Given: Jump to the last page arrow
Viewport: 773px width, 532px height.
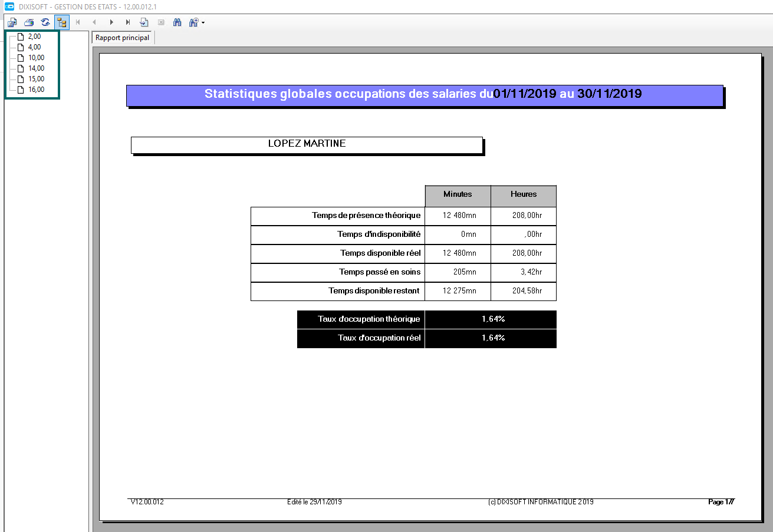Looking at the screenshot, I should point(128,22).
